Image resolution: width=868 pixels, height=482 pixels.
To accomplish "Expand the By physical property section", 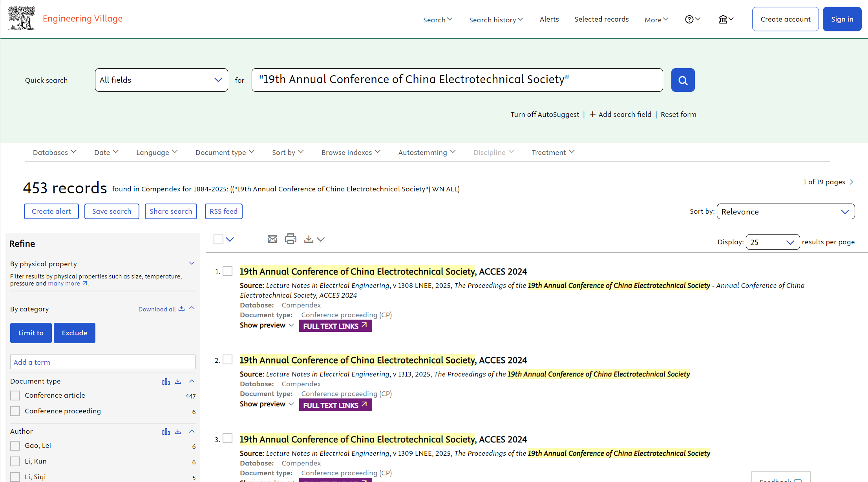I will tap(192, 263).
